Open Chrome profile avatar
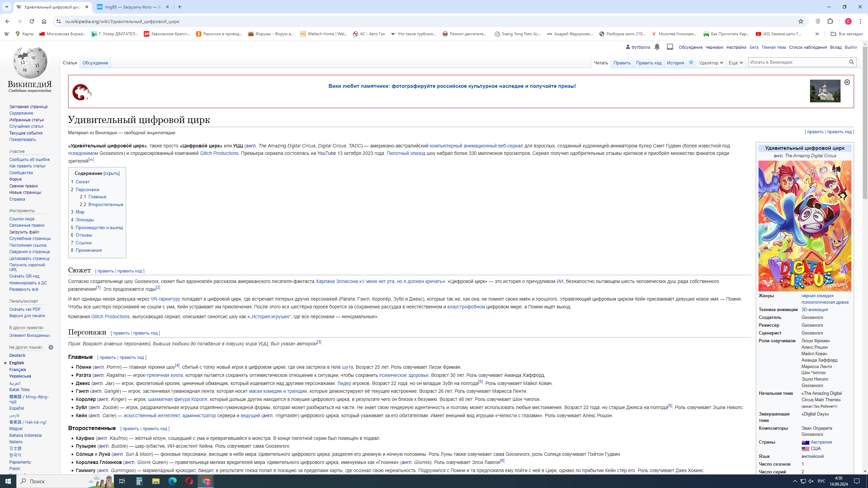 (x=848, y=21)
